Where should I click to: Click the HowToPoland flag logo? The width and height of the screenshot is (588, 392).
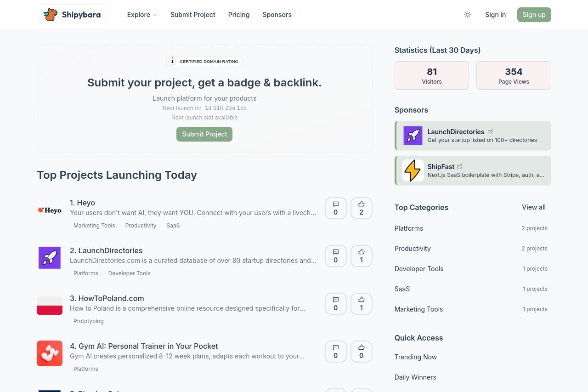50,306
